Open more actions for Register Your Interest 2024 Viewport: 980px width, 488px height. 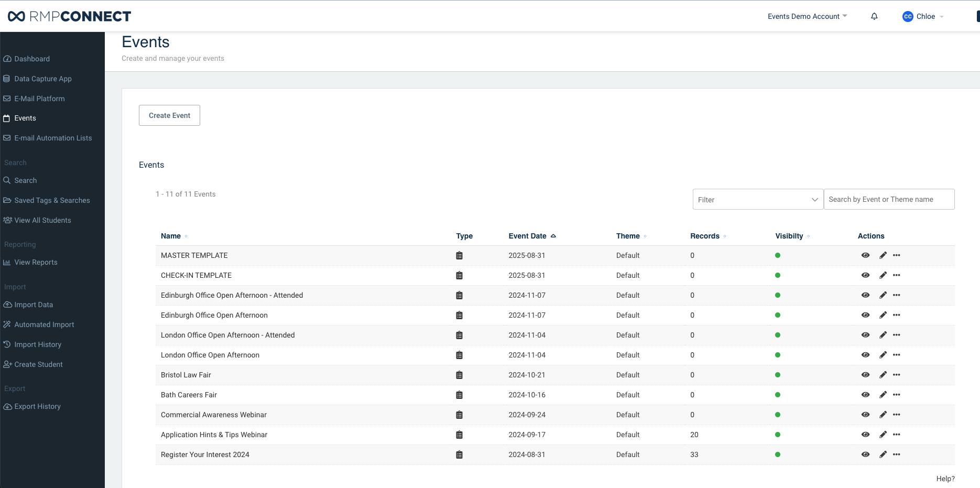pos(897,454)
